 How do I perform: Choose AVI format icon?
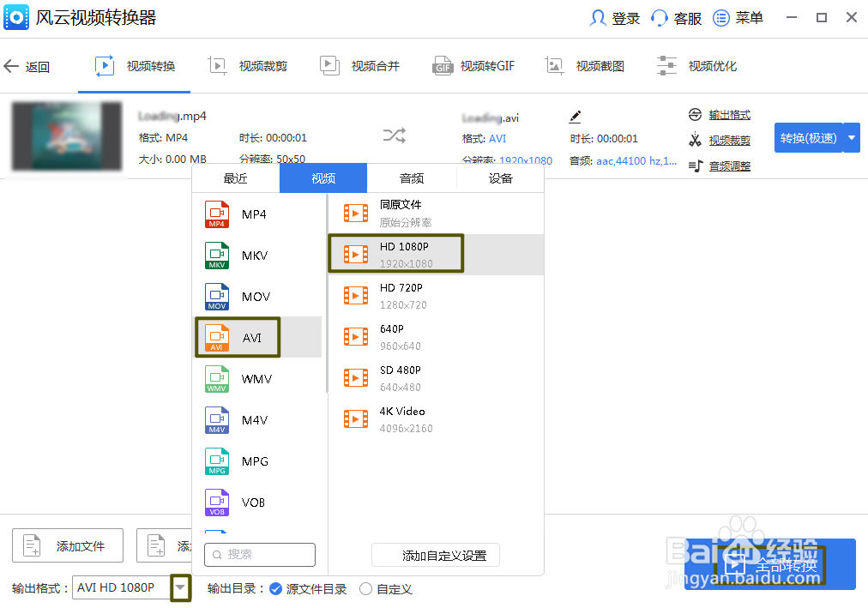[x=217, y=338]
